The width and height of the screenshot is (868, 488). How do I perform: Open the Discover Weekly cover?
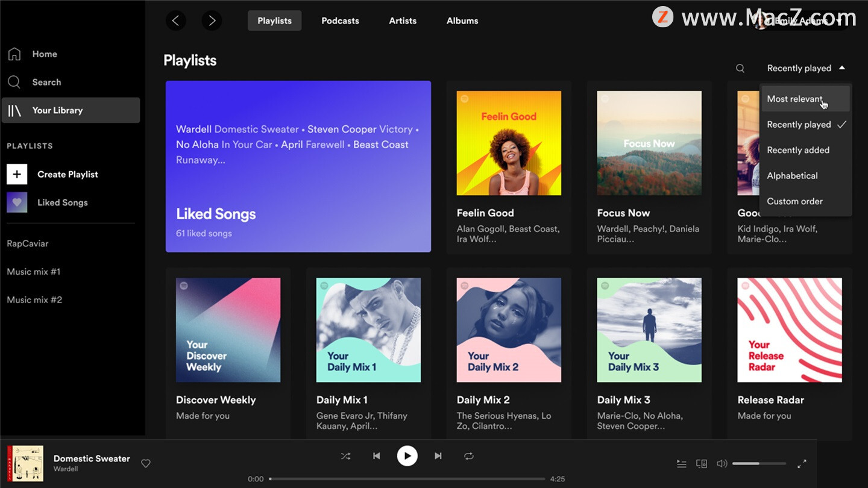coord(228,330)
